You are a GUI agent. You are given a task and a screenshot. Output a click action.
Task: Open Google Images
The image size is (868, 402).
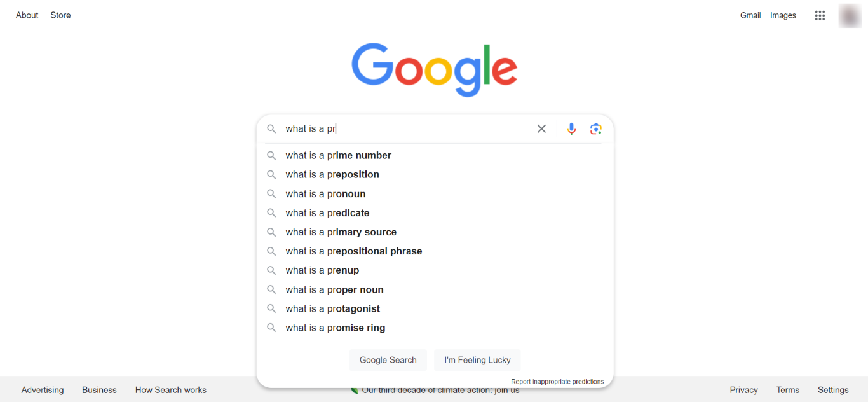click(783, 15)
